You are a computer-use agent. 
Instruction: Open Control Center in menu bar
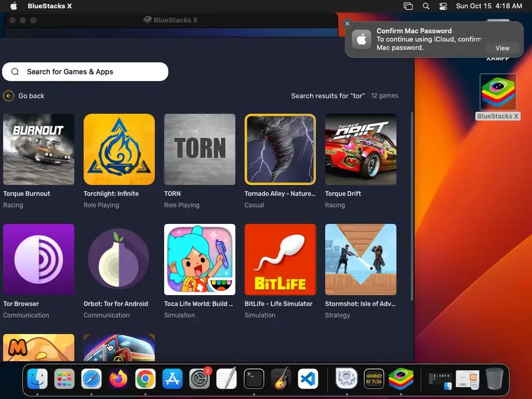coord(443,6)
